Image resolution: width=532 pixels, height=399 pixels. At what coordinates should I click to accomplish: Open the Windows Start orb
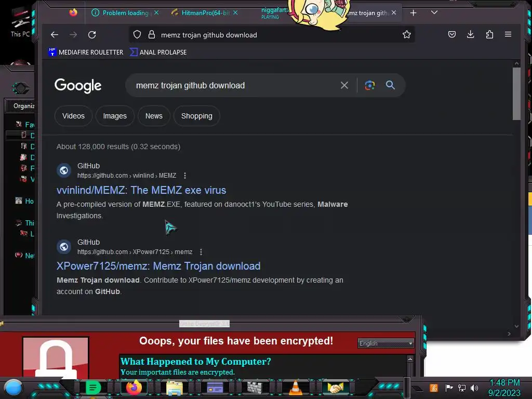[x=14, y=387]
